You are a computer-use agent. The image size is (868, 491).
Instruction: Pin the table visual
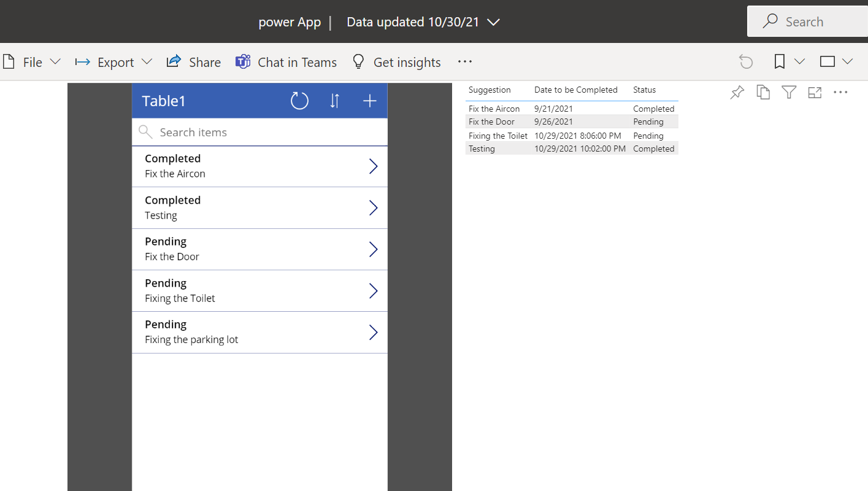pyautogui.click(x=737, y=92)
